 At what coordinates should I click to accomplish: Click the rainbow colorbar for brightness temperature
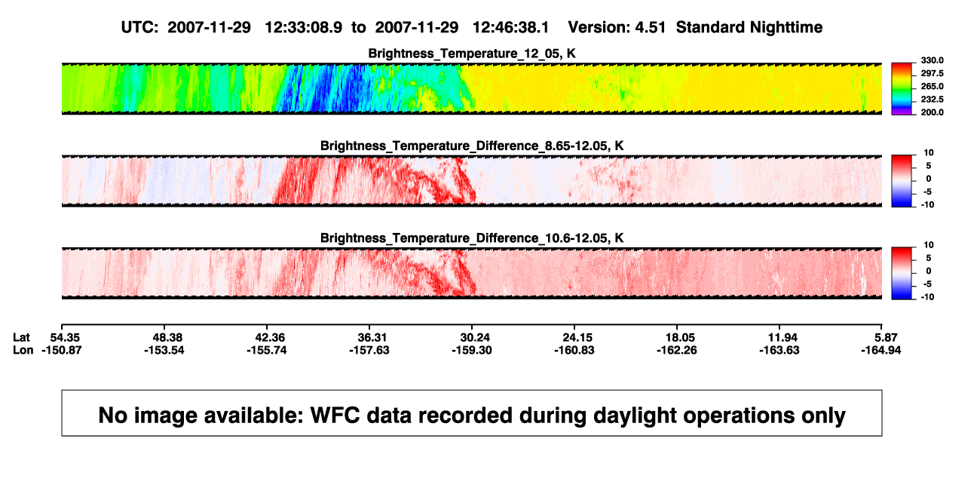click(x=901, y=88)
